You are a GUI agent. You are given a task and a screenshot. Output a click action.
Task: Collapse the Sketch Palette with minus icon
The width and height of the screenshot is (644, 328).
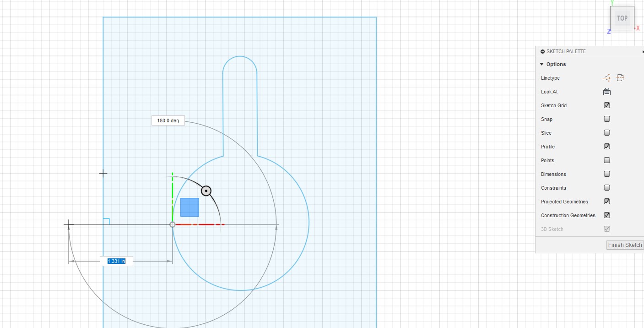click(542, 52)
